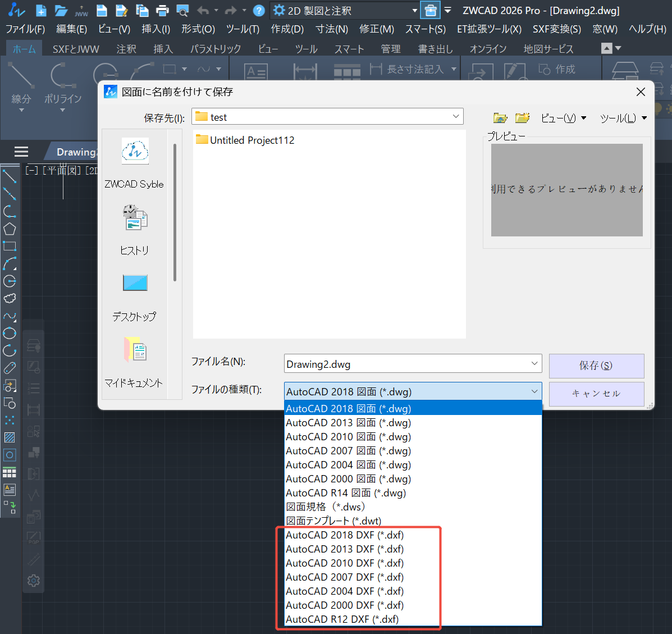Image resolution: width=672 pixels, height=634 pixels.
Task: Create a new folder in the dialog
Action: point(522,118)
